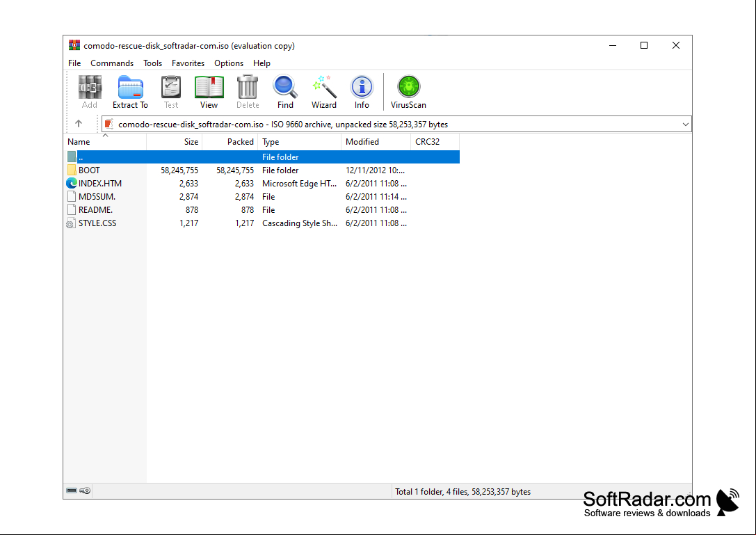Sort files by Name column header
The width and height of the screenshot is (756, 535).
(x=105, y=142)
